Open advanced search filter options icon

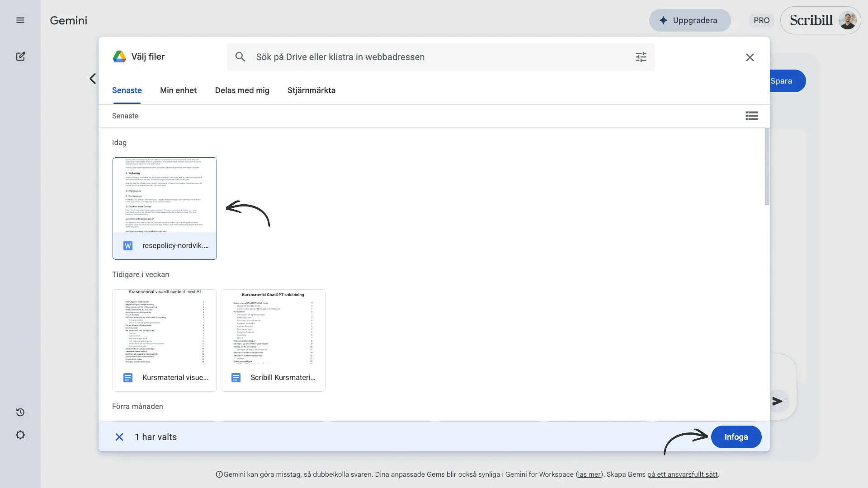tap(641, 57)
